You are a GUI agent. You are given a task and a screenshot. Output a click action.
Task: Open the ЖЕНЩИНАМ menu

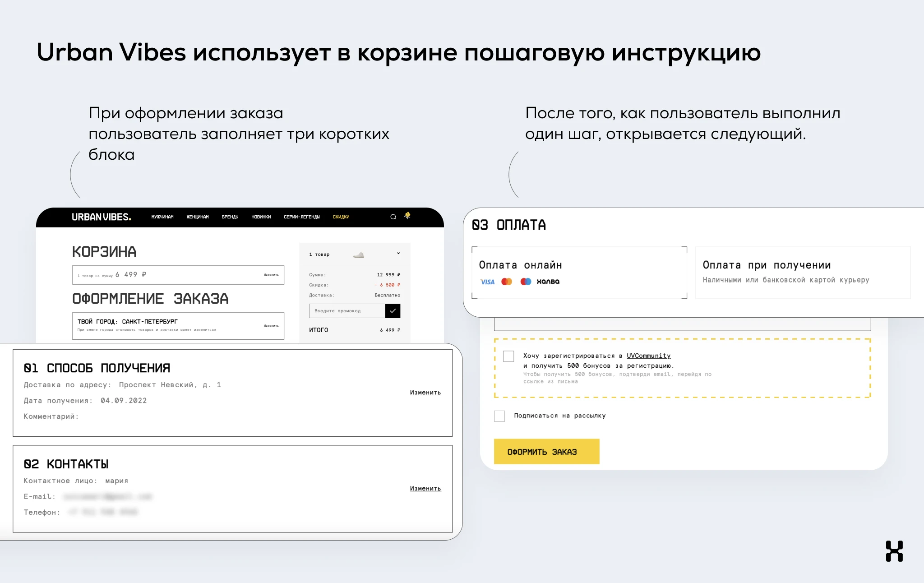coord(198,217)
